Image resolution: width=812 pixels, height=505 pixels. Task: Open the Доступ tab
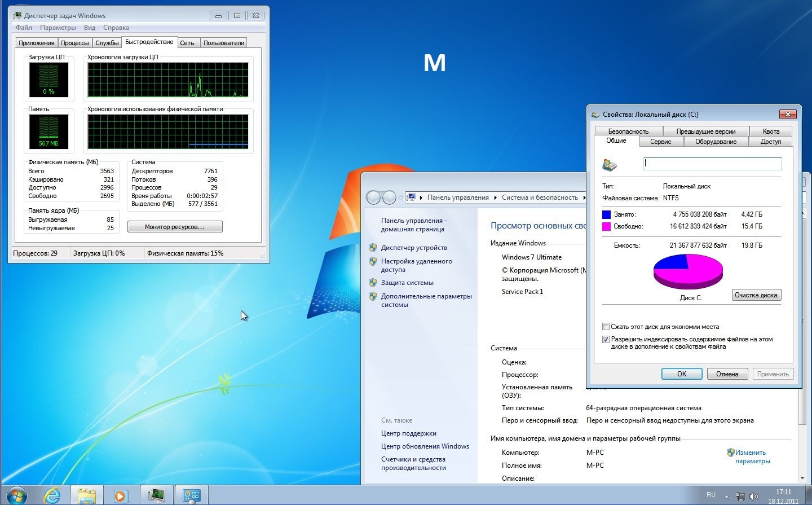coord(771,142)
